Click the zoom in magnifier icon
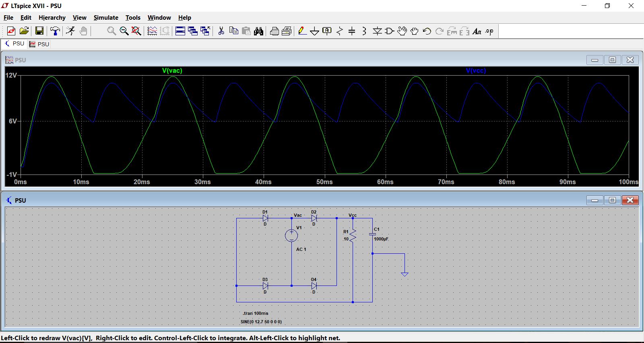 [x=111, y=31]
